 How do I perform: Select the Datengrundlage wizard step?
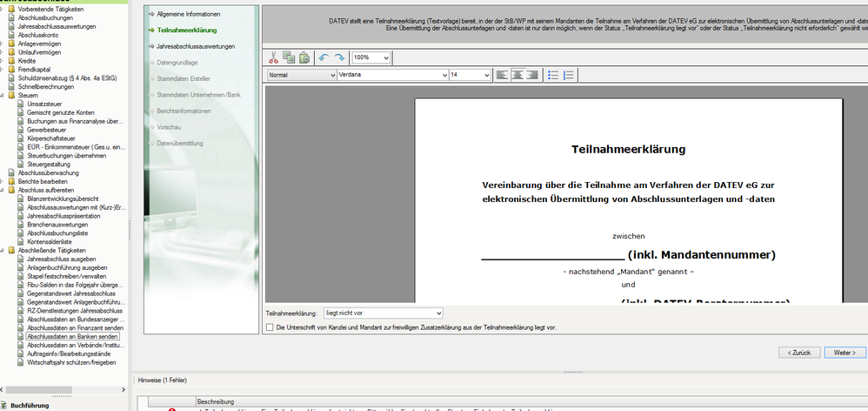(x=177, y=63)
